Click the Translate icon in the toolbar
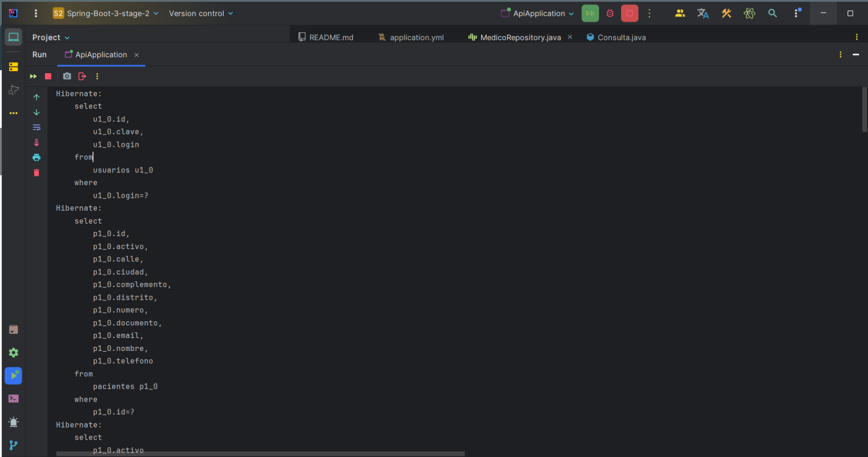Viewport: 868px width, 457px height. pyautogui.click(x=703, y=13)
